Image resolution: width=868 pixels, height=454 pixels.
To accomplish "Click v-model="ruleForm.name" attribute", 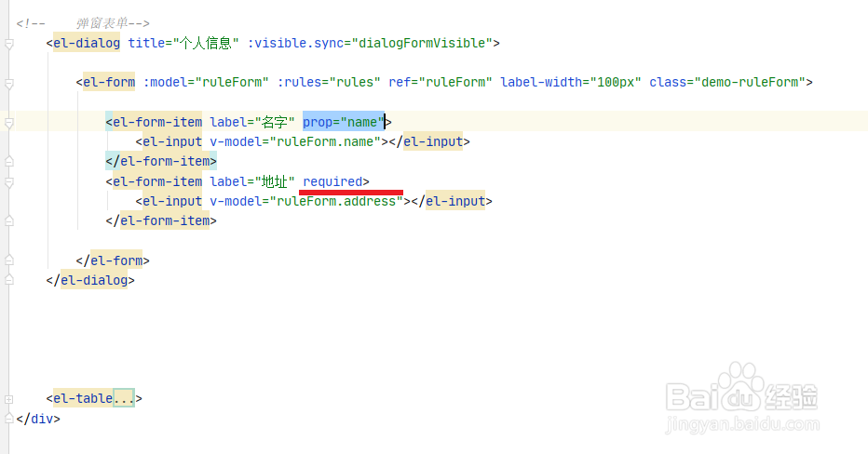I will 295,142.
